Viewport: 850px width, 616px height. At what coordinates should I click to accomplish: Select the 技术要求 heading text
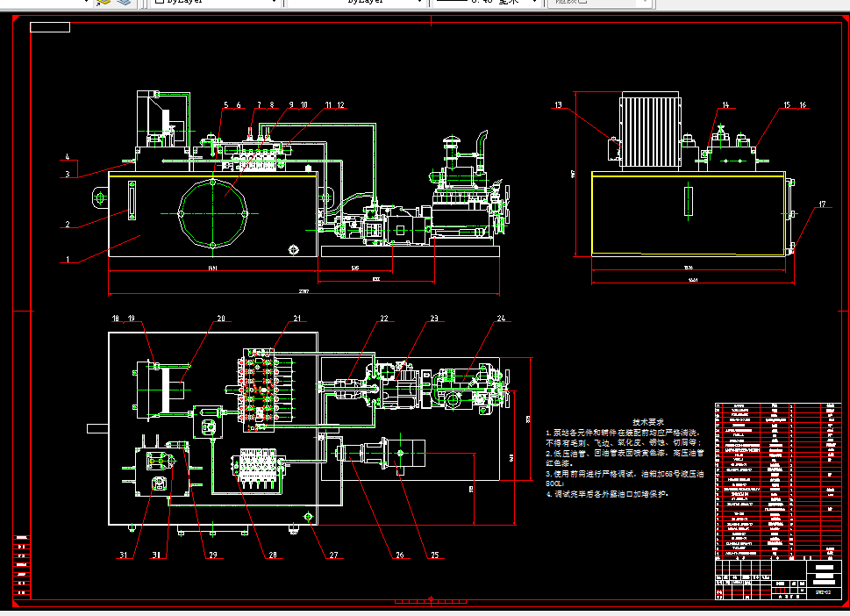click(647, 422)
